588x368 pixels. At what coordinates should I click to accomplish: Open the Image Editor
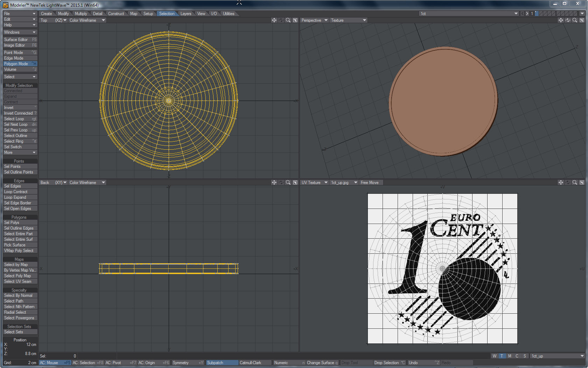click(20, 45)
